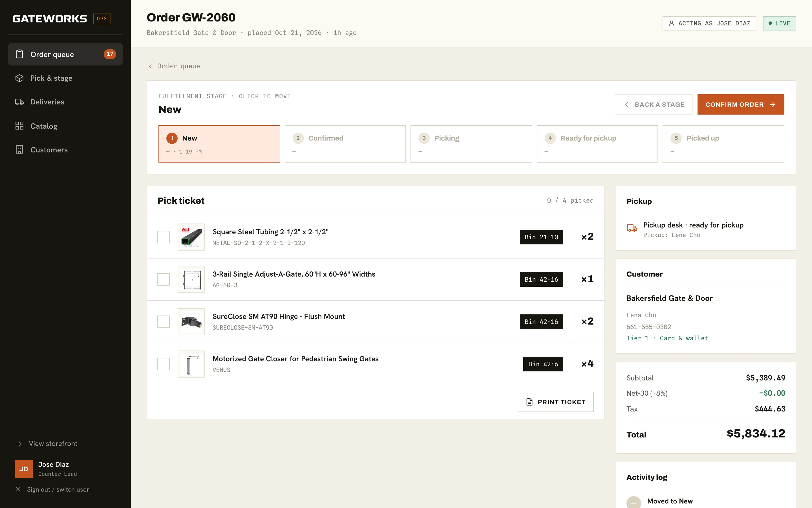The height and width of the screenshot is (508, 812).
Task: Click the document icon on Print Ticket
Action: 529,402
